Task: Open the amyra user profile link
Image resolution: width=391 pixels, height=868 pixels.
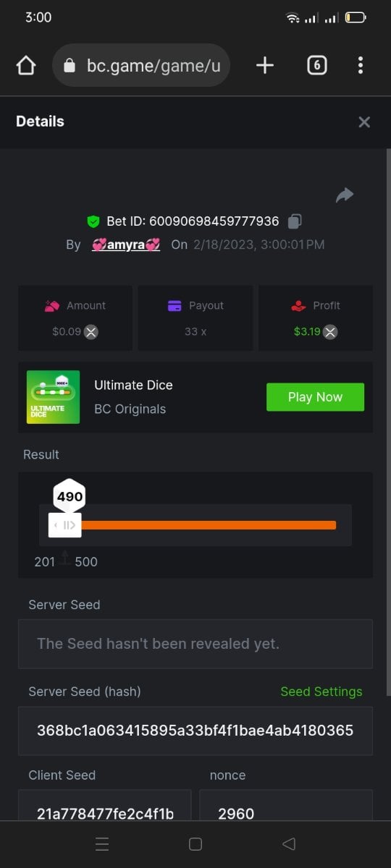Action: [x=126, y=244]
